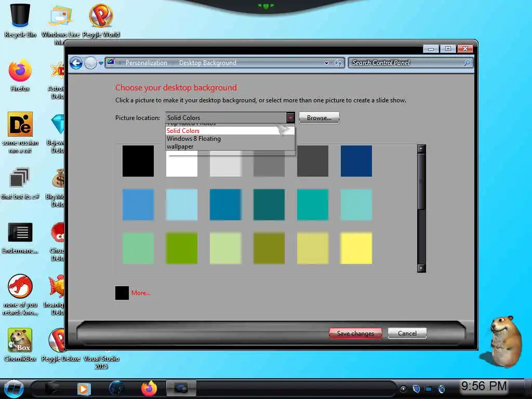Select the black color swatch in the grid

[138, 161]
